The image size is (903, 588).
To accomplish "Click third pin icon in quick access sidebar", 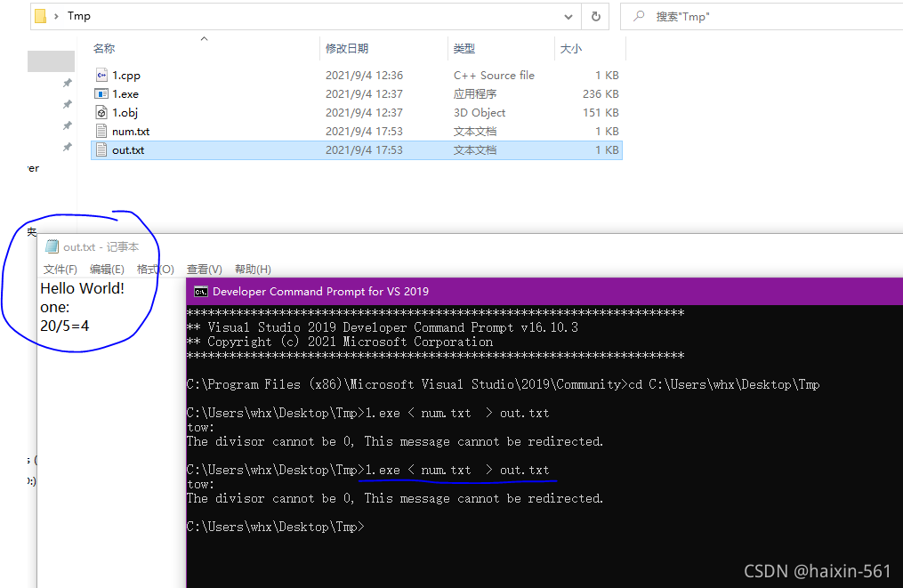I will 68,125.
